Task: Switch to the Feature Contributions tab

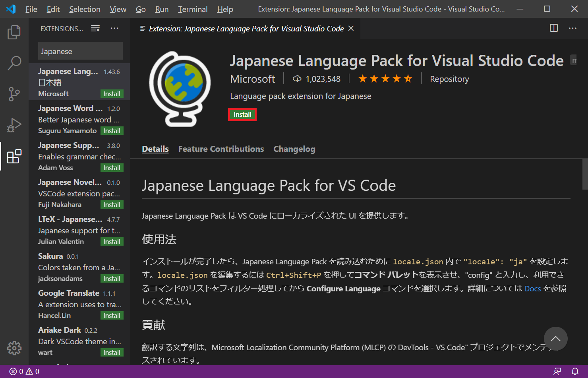Action: point(221,149)
